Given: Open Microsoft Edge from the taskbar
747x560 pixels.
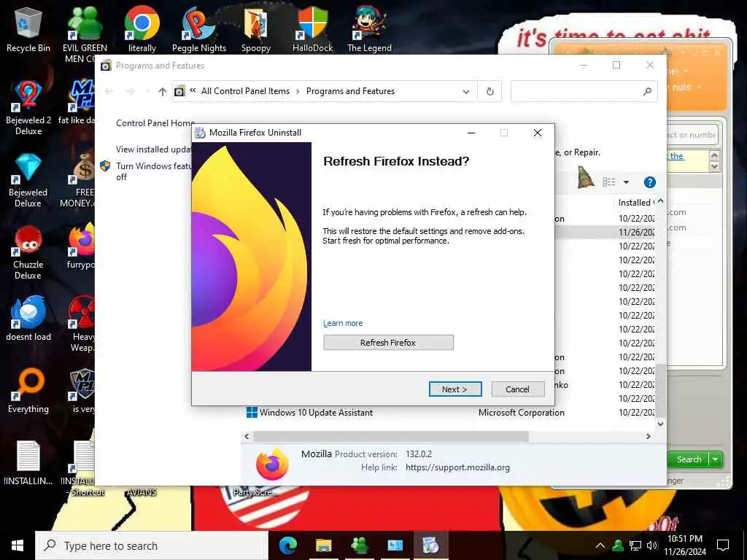Looking at the screenshot, I should (287, 545).
